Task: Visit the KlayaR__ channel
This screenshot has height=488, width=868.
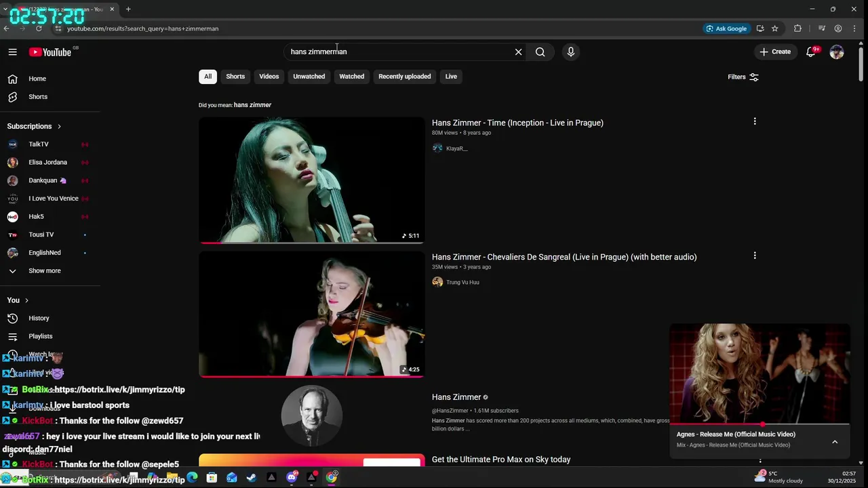Action: click(456, 148)
